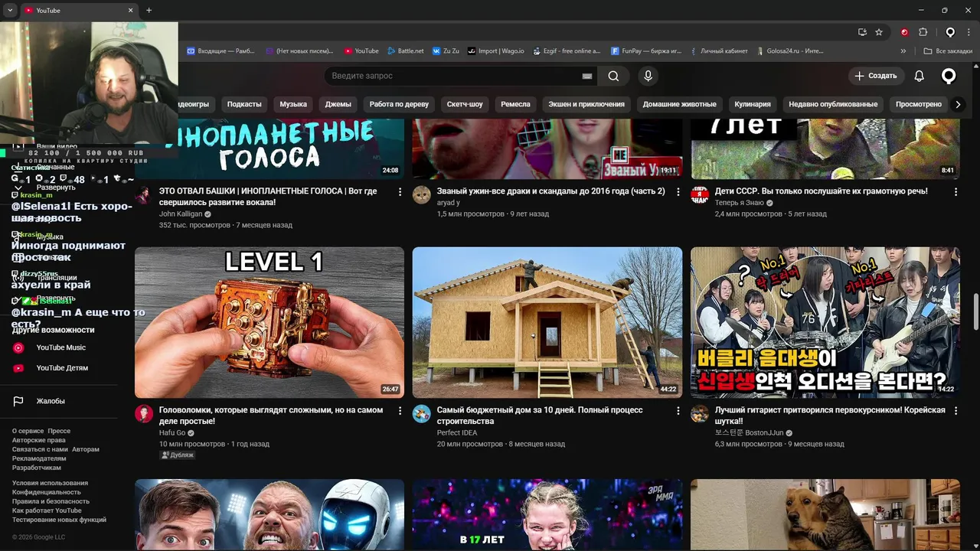Open options menu for Званый ужин video

click(x=678, y=192)
